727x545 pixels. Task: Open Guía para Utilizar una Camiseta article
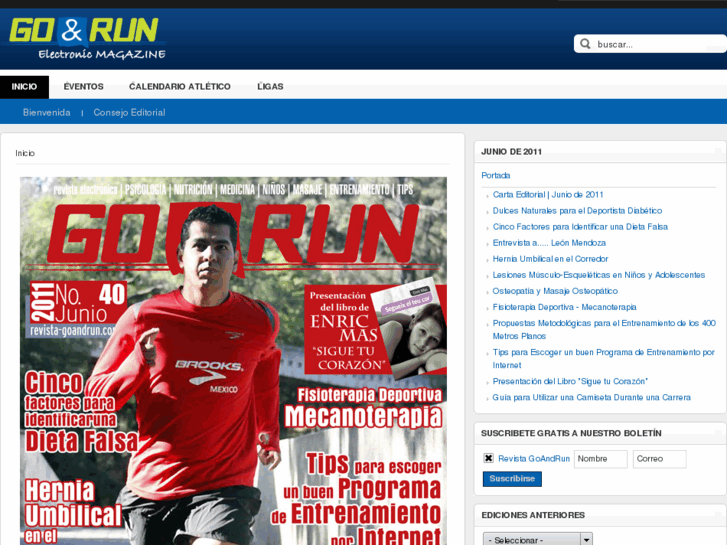(592, 398)
